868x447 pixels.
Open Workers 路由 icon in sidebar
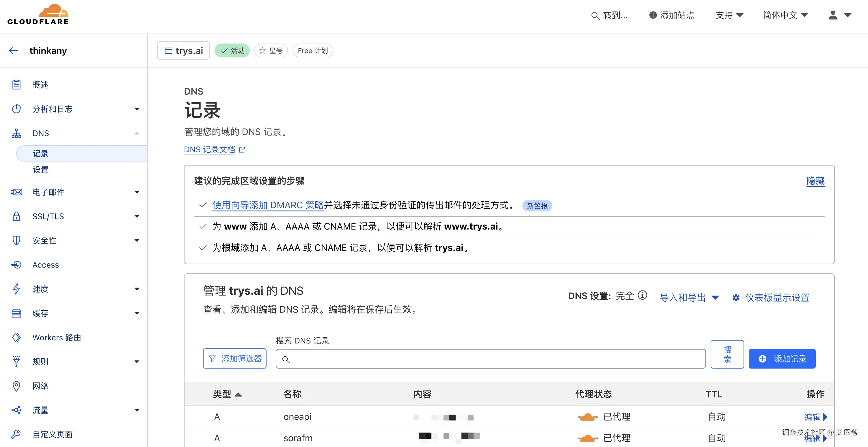click(x=16, y=337)
